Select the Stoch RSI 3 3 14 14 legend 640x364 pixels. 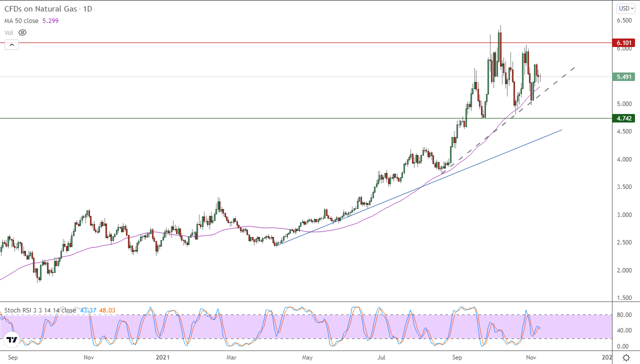(40, 310)
